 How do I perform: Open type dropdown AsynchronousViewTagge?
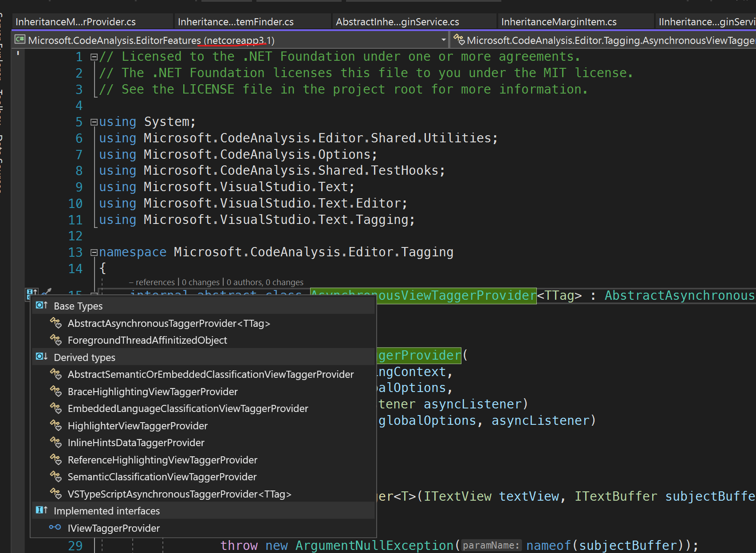point(603,40)
